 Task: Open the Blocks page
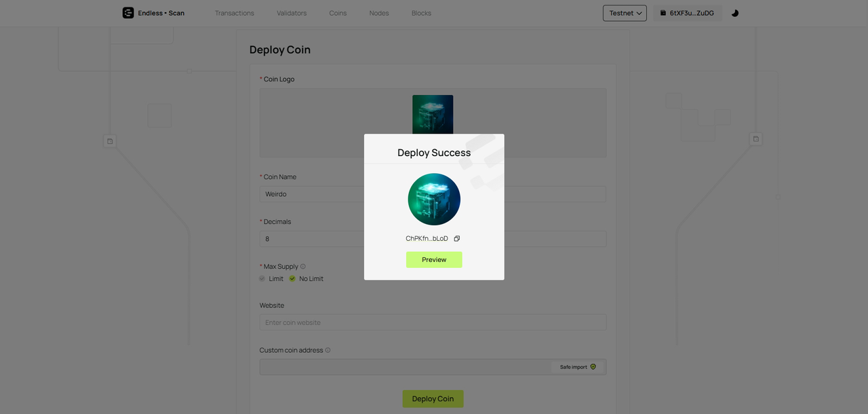pyautogui.click(x=421, y=13)
